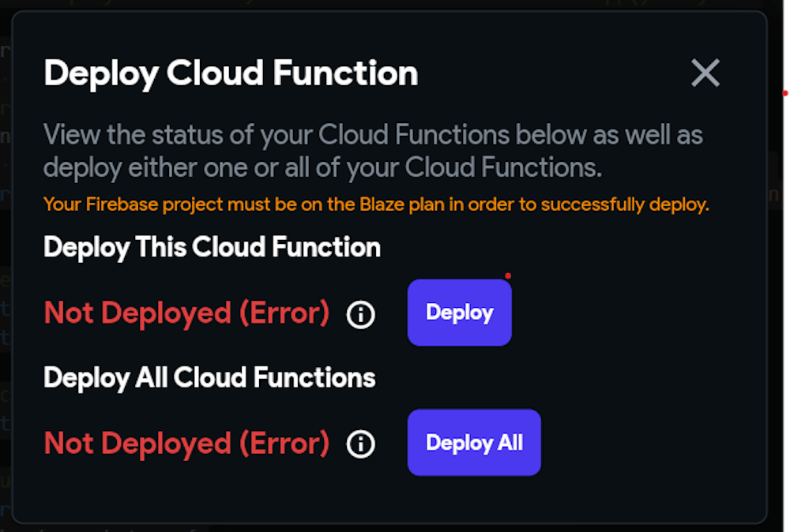
Task: Click Not Deployed (Error) status above Deploy All heading
Action: tap(186, 313)
